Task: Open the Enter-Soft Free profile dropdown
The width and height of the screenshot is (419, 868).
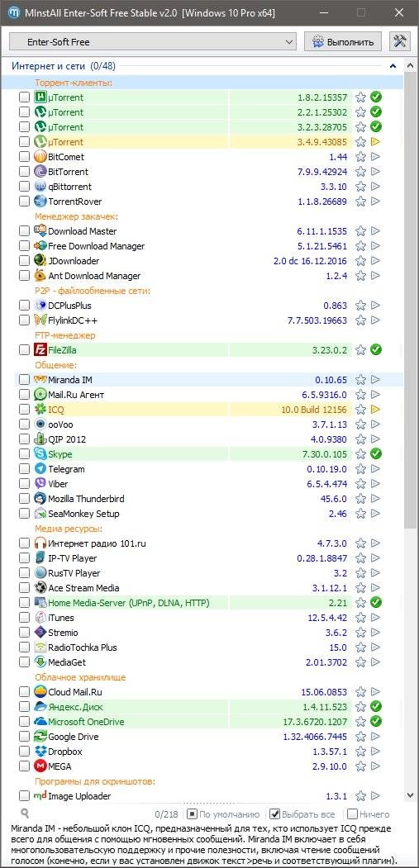Action: pos(154,41)
